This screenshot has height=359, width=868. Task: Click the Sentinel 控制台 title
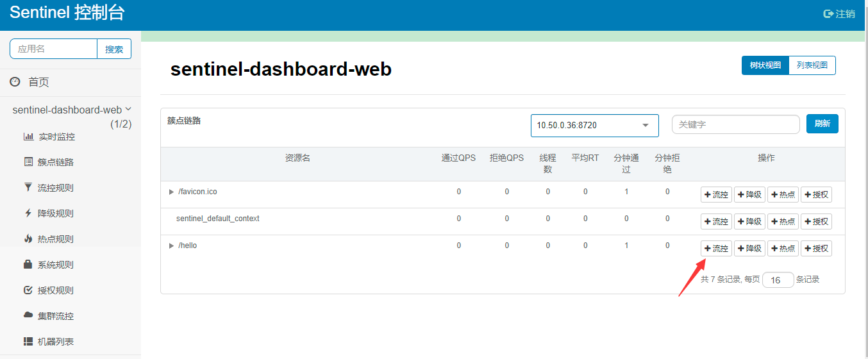[x=67, y=13]
